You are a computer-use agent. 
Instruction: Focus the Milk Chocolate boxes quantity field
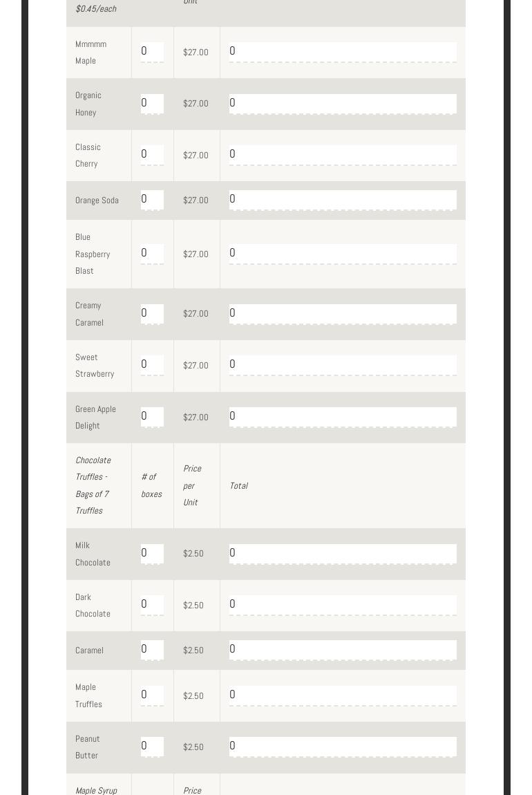[152, 554]
